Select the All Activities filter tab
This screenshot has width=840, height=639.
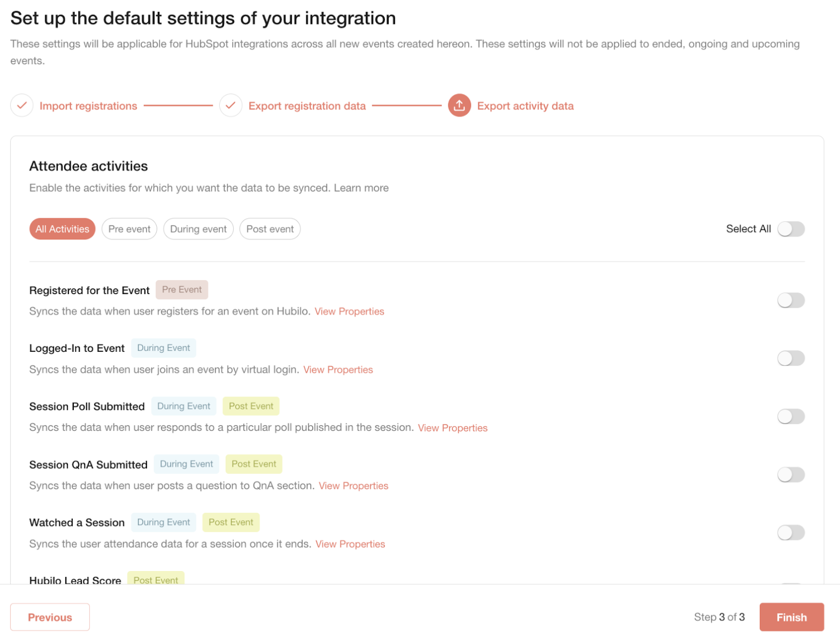pos(62,229)
